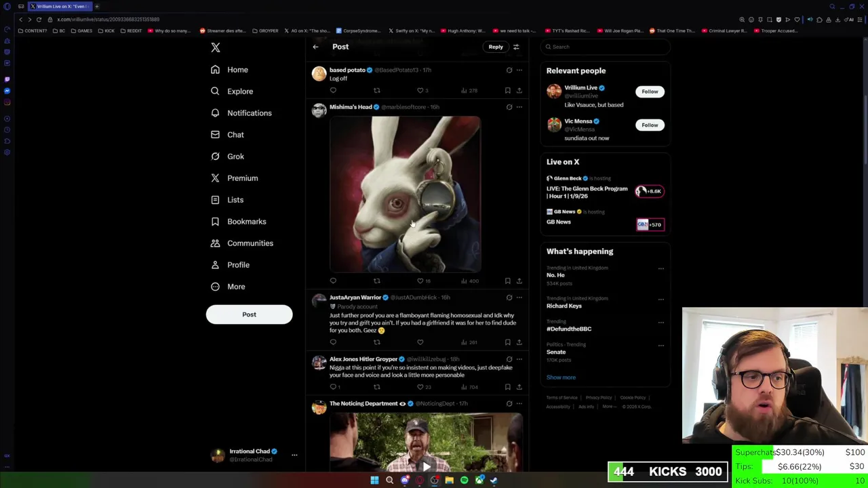The image size is (868, 488).
Task: Open Irrational Chad account menu dots
Action: point(294,455)
